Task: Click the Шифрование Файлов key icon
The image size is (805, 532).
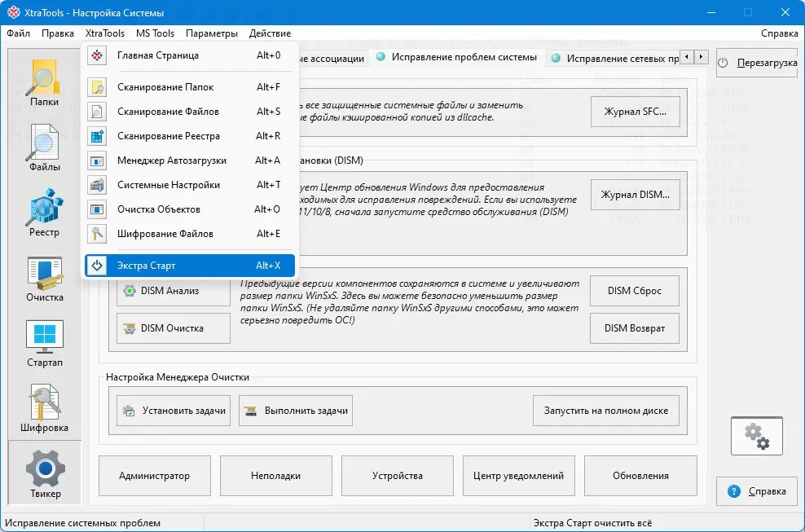Action: point(97,234)
